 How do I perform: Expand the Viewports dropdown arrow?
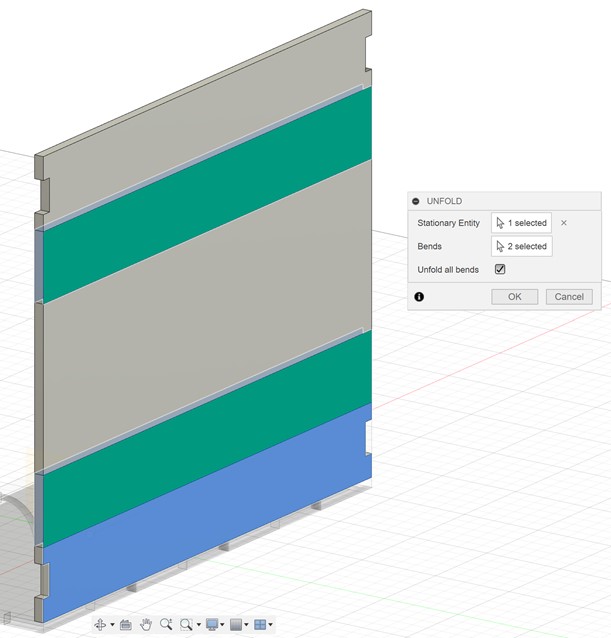tap(272, 626)
